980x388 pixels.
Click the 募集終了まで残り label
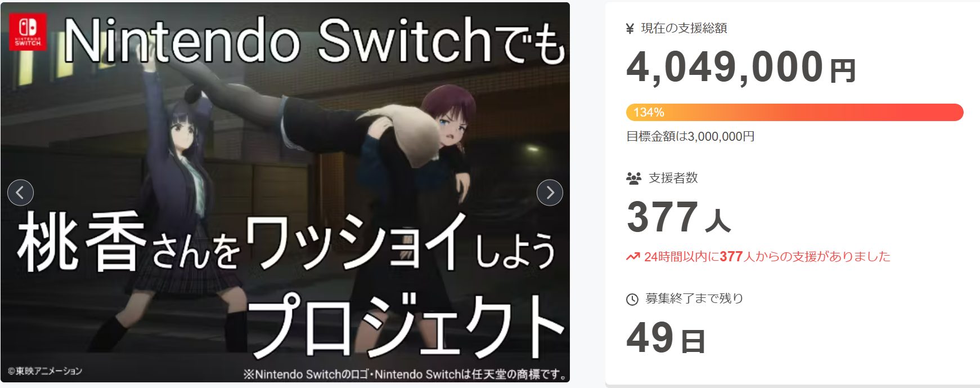[x=694, y=298]
